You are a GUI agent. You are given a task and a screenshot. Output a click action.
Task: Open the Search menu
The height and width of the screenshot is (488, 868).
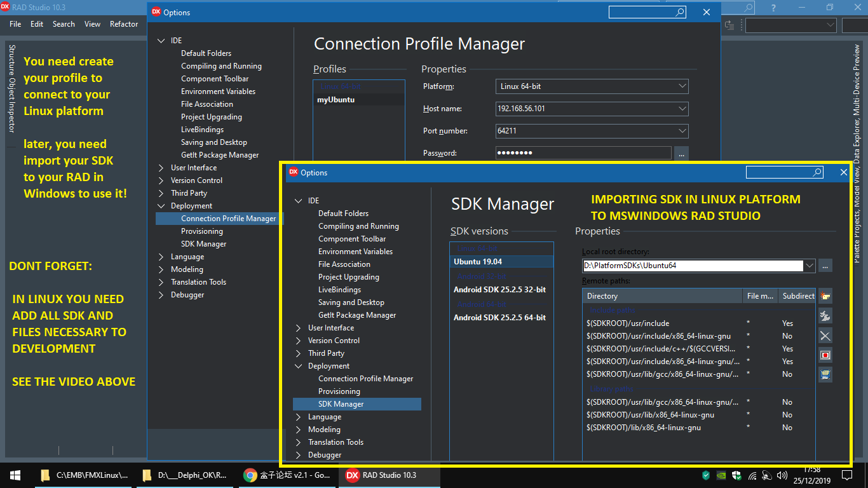coord(64,24)
